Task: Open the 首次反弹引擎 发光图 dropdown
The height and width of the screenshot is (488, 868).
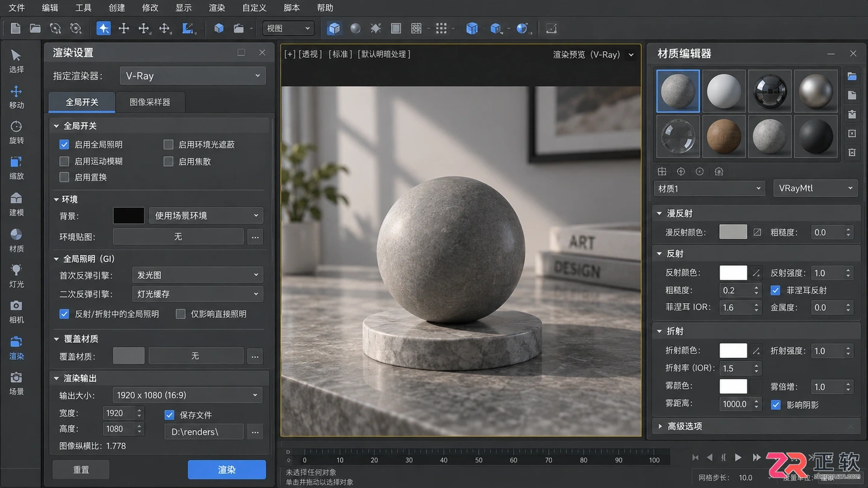Action: point(197,275)
